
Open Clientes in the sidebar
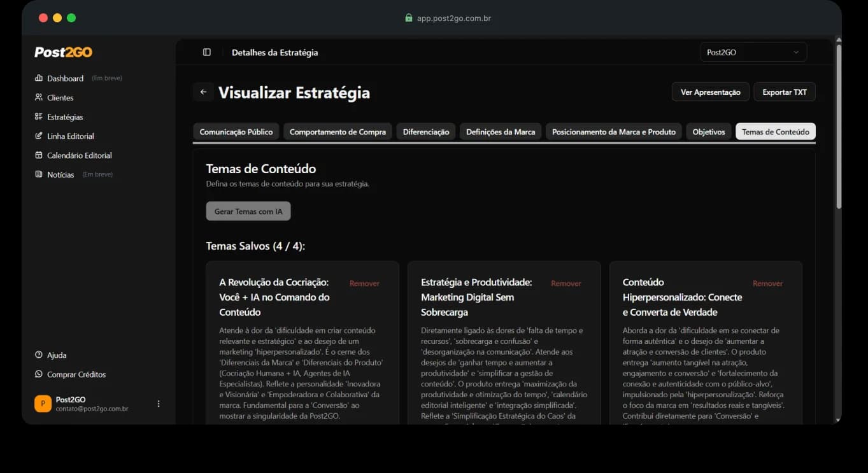coord(60,97)
